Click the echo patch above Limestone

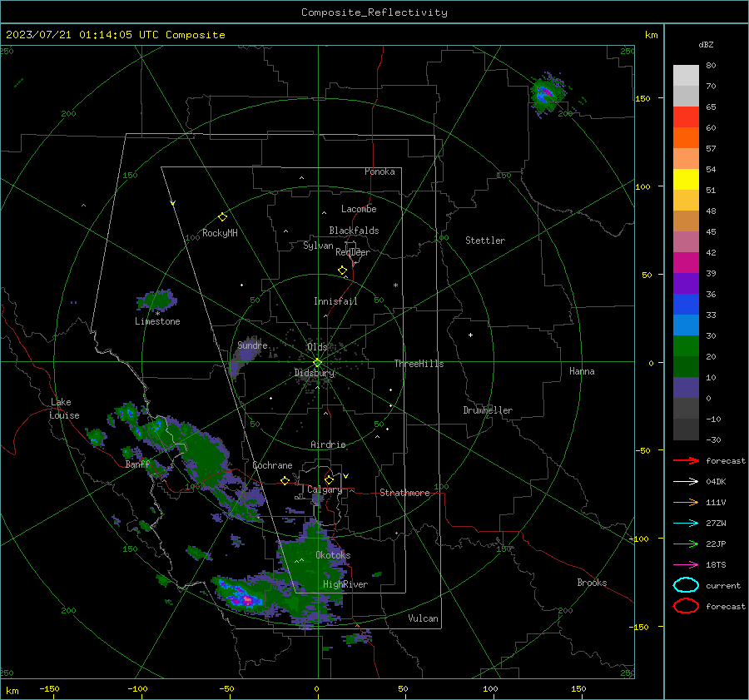[156, 300]
